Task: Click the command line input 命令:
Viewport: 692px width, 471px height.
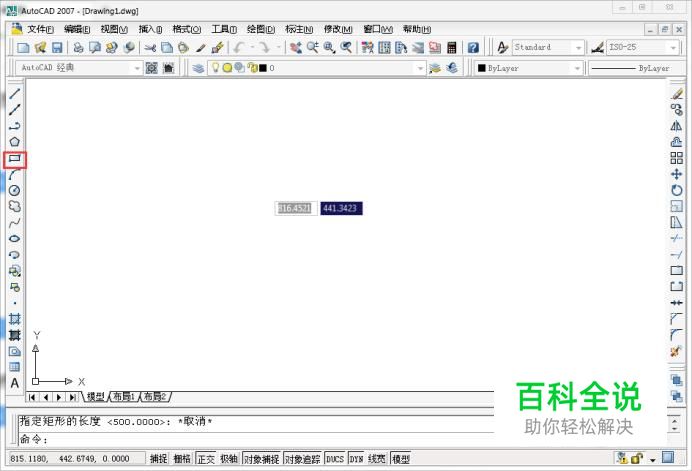Action: pyautogui.click(x=256, y=439)
